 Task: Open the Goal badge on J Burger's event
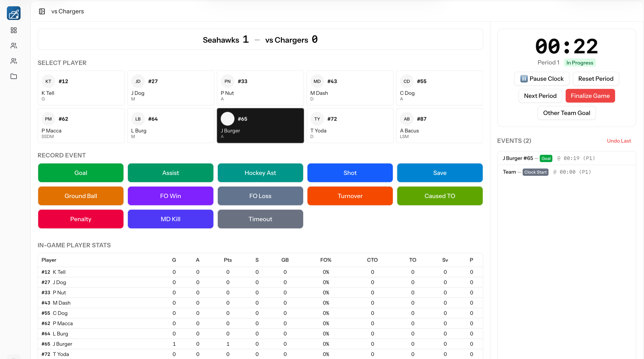(546, 158)
